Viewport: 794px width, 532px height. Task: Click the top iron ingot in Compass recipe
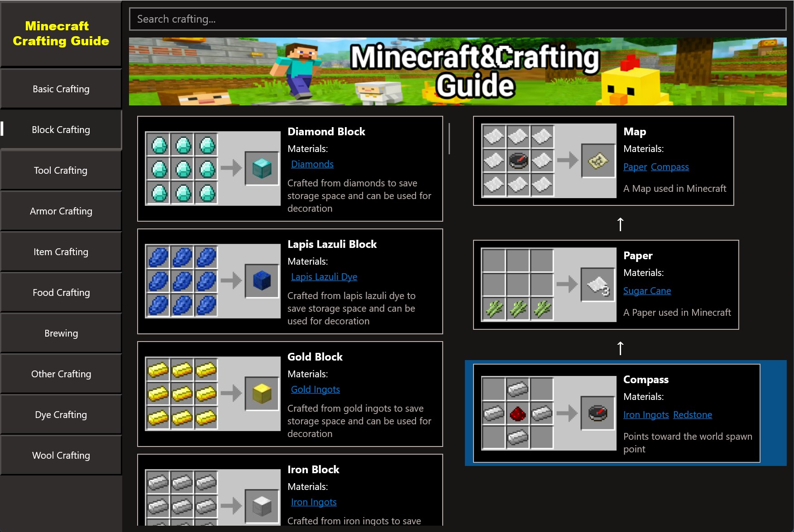pos(518,389)
